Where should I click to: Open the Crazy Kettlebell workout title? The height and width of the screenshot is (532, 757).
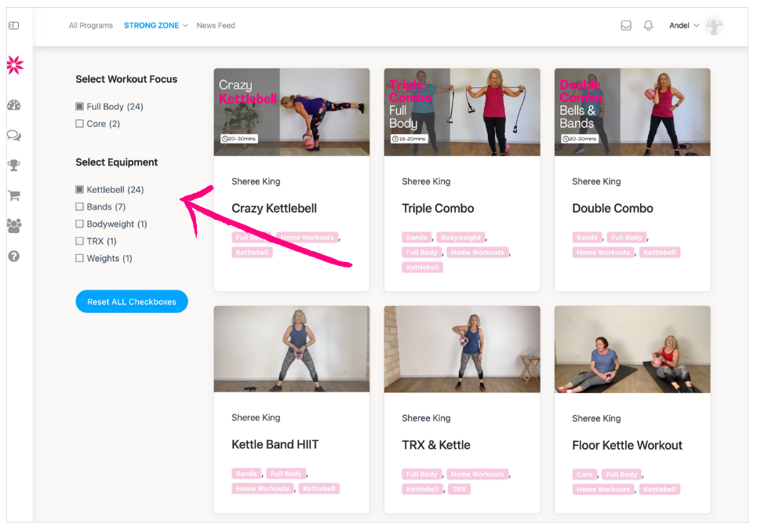point(274,209)
